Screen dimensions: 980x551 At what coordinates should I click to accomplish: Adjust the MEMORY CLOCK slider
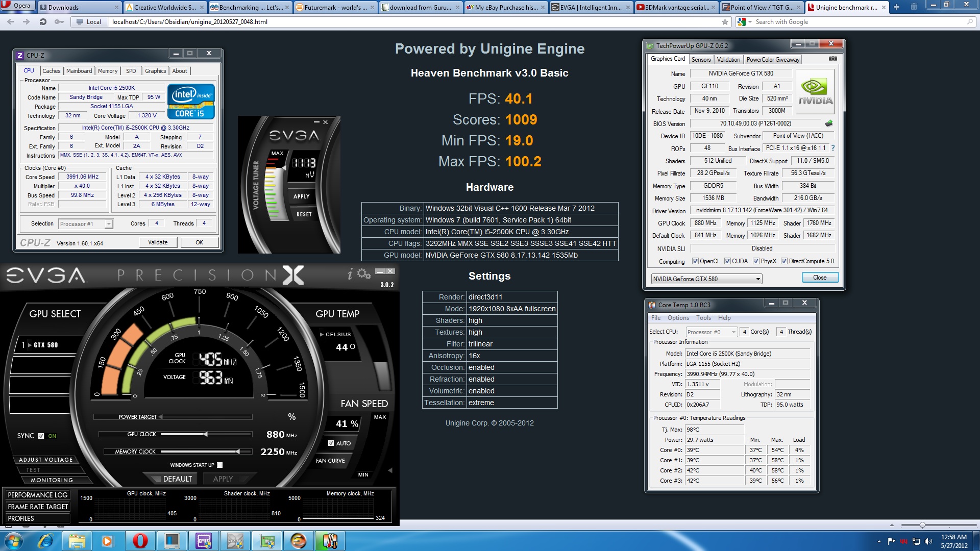point(237,452)
